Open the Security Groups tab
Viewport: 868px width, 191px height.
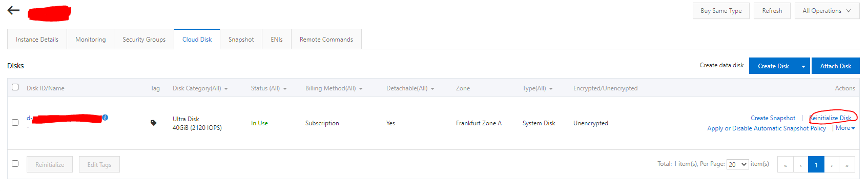[144, 39]
